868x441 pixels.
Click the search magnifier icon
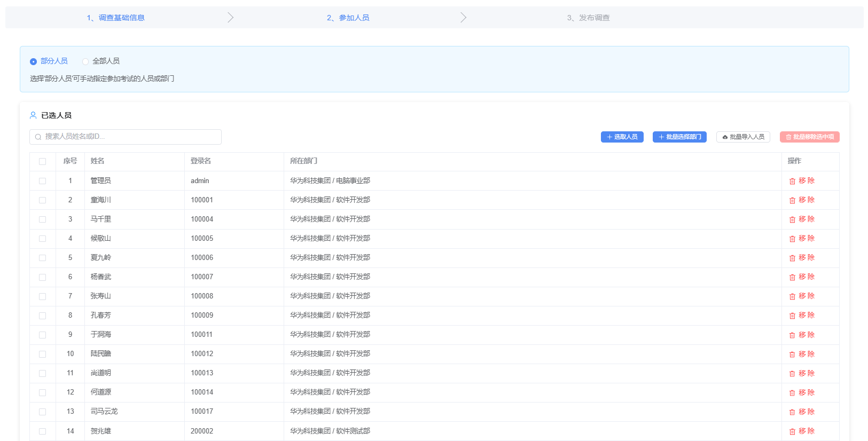pyautogui.click(x=38, y=137)
